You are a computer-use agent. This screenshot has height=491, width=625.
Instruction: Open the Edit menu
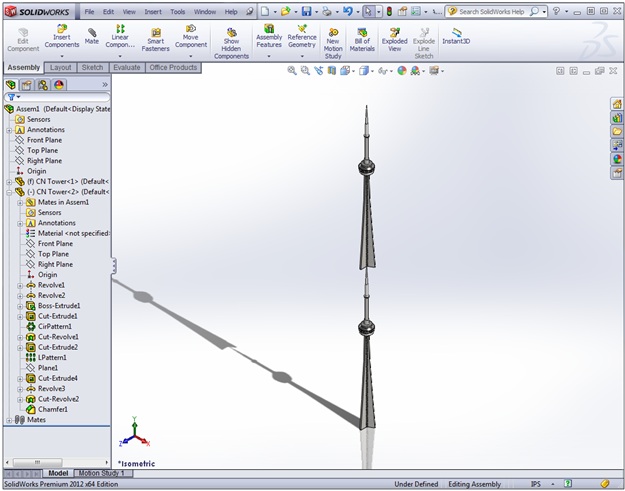(108, 12)
